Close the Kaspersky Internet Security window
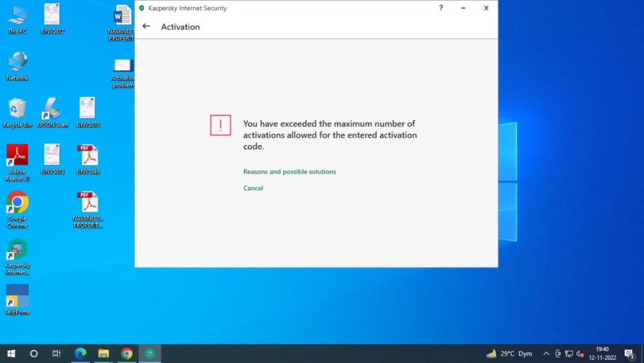This screenshot has height=363, width=644. point(486,8)
